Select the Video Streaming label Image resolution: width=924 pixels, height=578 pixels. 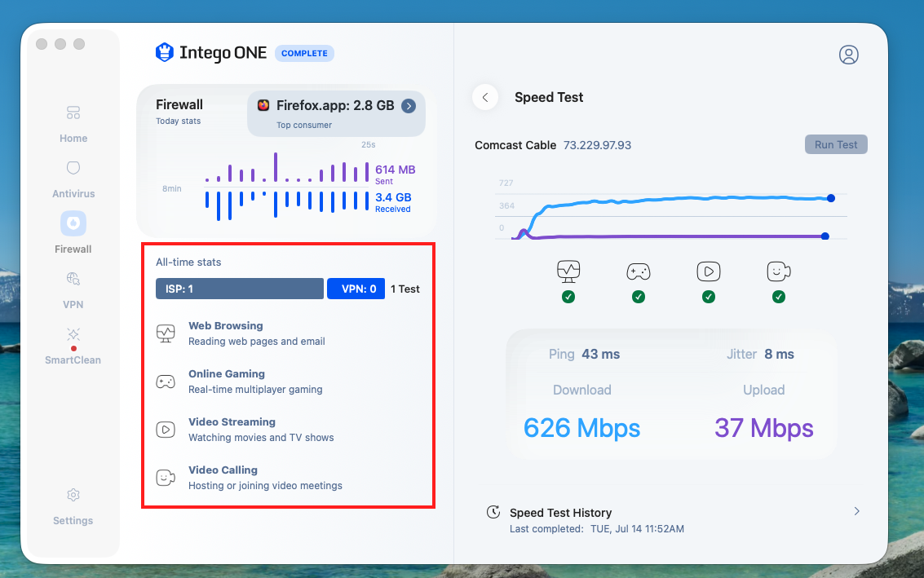[232, 421]
